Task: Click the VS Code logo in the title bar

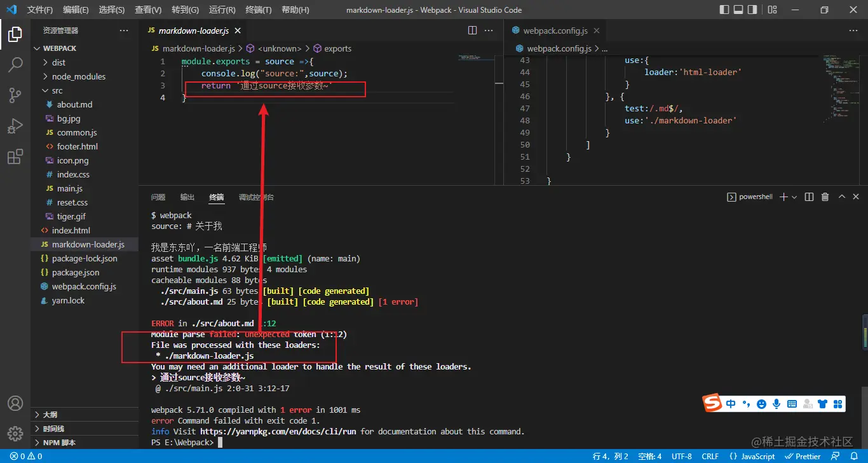Action: (x=11, y=10)
